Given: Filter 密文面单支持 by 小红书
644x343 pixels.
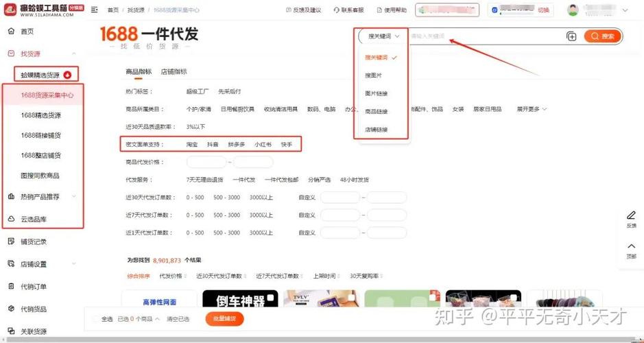Looking at the screenshot, I should coord(263,145).
